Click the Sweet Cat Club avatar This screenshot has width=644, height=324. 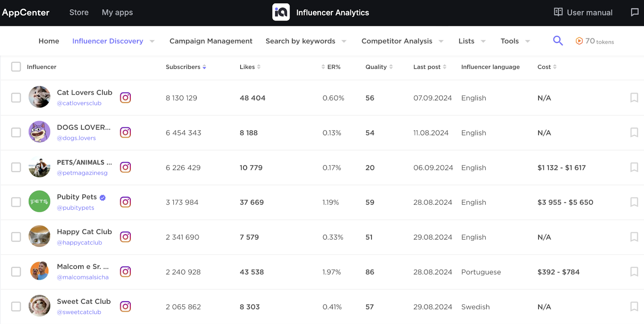pos(39,306)
